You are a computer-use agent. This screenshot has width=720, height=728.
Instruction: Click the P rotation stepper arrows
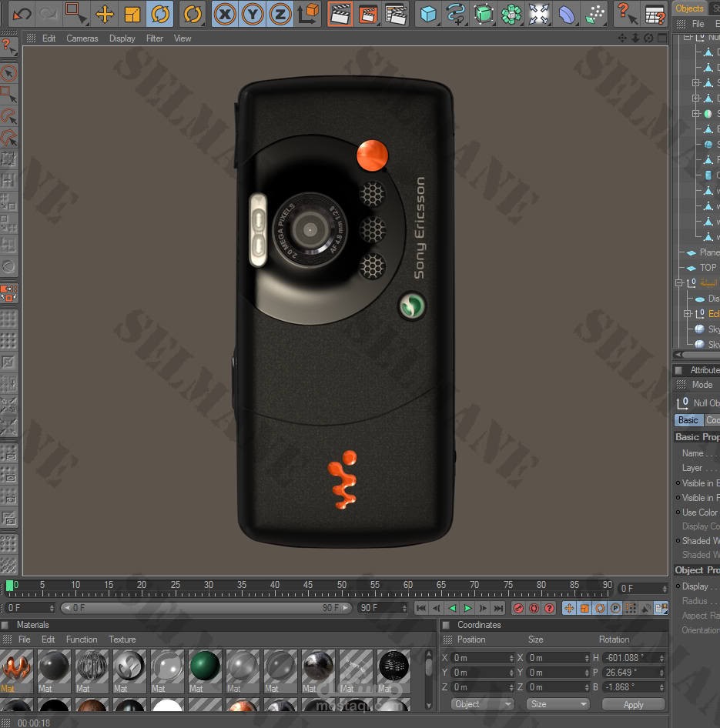(662, 673)
